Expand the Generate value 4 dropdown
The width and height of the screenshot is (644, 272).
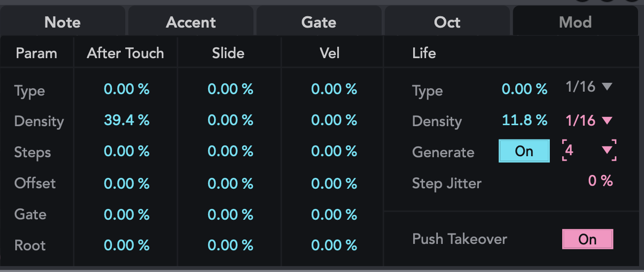coord(589,150)
